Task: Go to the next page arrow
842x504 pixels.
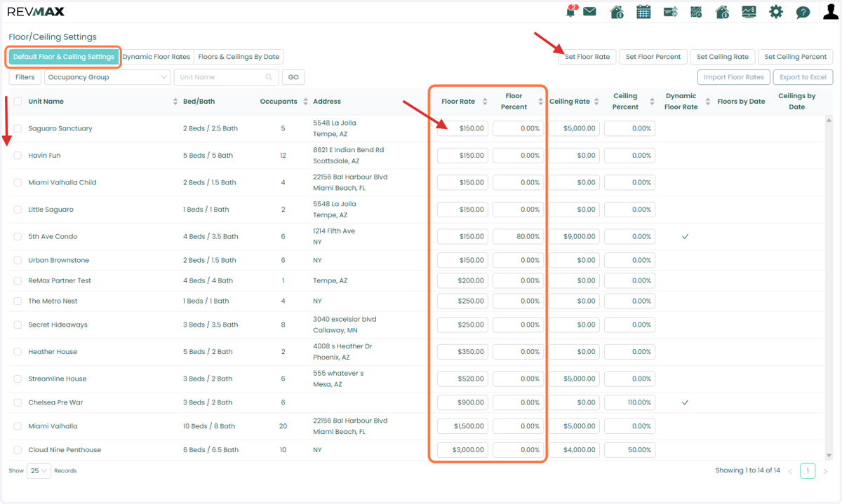Action: (825, 471)
